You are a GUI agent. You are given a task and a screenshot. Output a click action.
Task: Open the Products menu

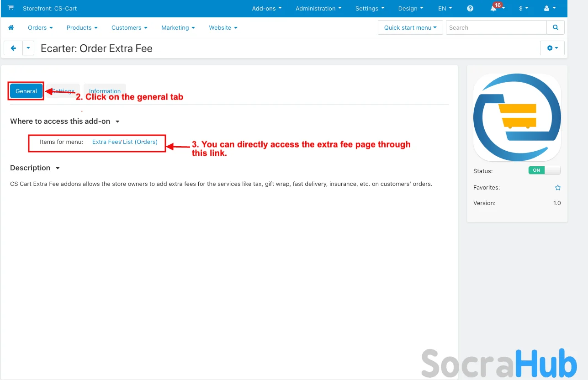(x=82, y=27)
